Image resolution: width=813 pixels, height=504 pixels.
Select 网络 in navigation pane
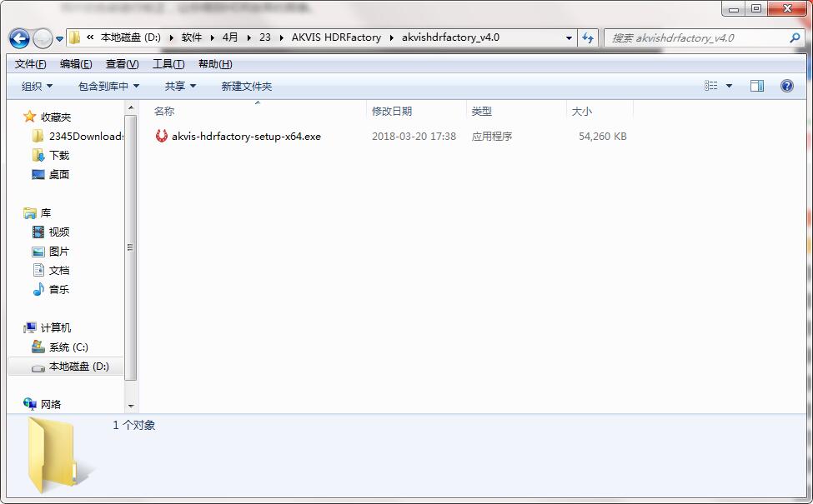(50, 405)
